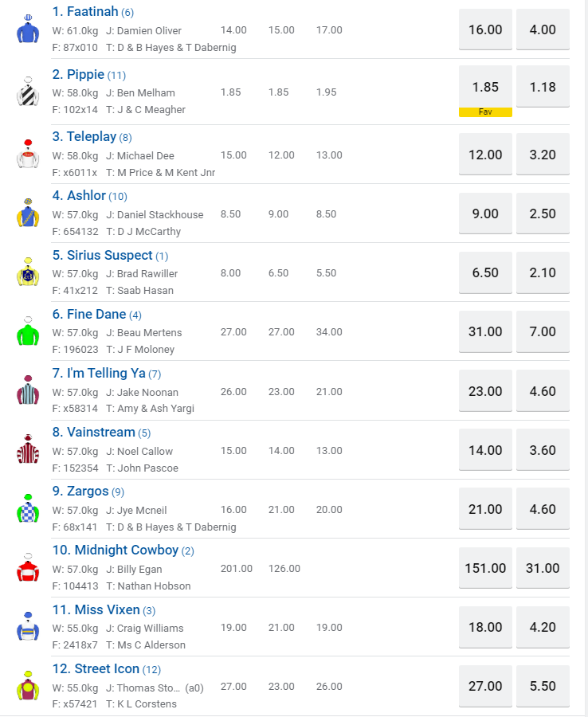
Task: Click Zargos's blue checkered silks icon
Action: click(28, 509)
